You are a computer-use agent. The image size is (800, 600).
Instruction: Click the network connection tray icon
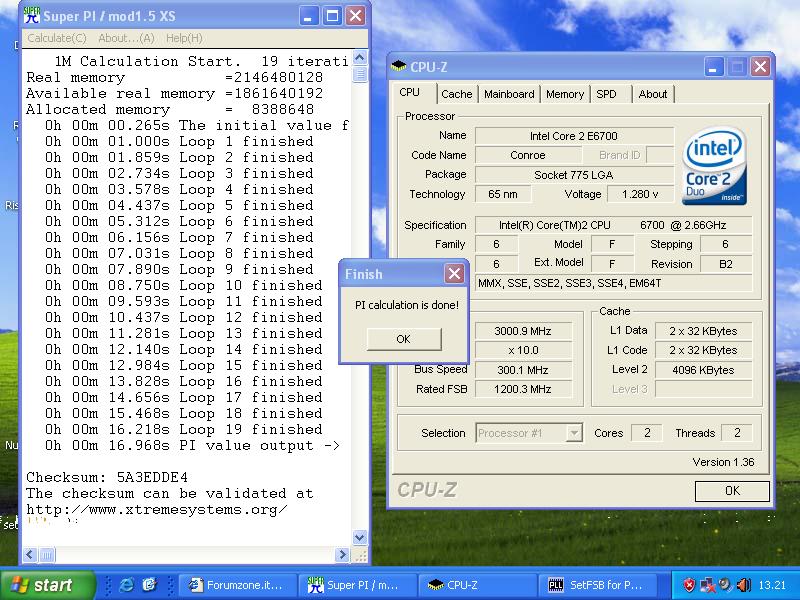pos(707,585)
